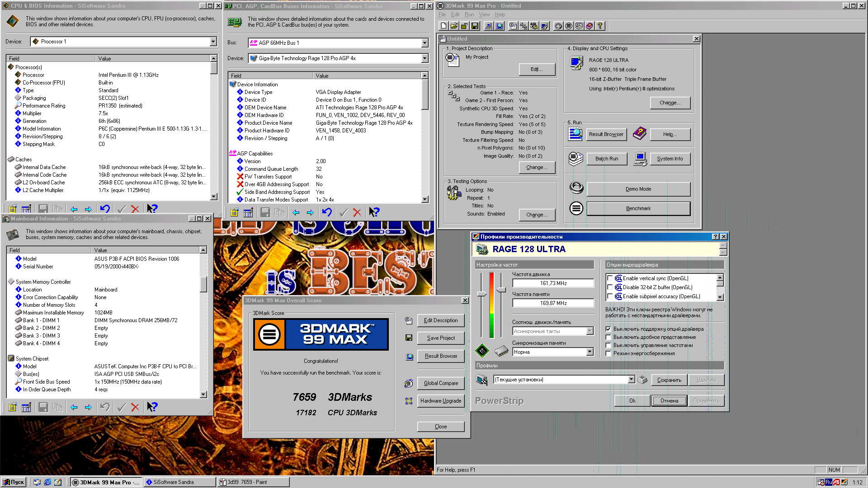Check Выключить дробное представление checkbox
This screenshot has height=488, width=868.
[x=609, y=337]
